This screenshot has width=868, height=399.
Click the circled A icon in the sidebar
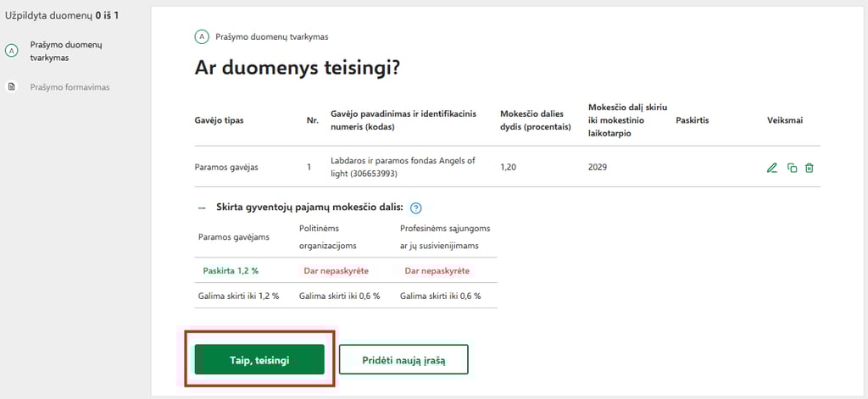[12, 51]
